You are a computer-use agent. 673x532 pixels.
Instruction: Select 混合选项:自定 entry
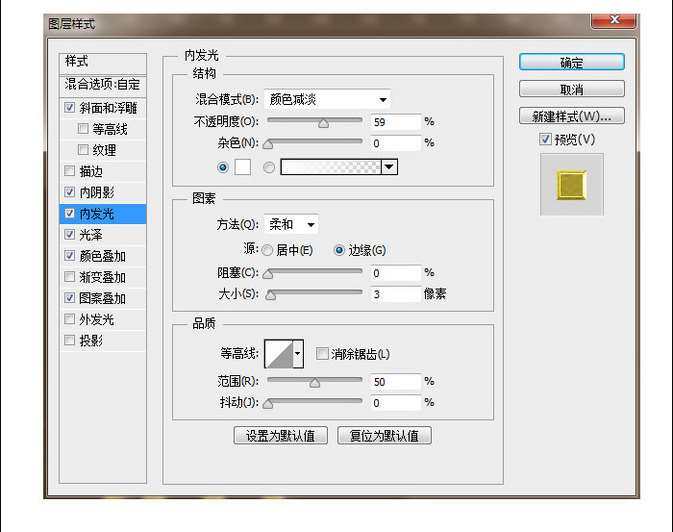click(103, 85)
